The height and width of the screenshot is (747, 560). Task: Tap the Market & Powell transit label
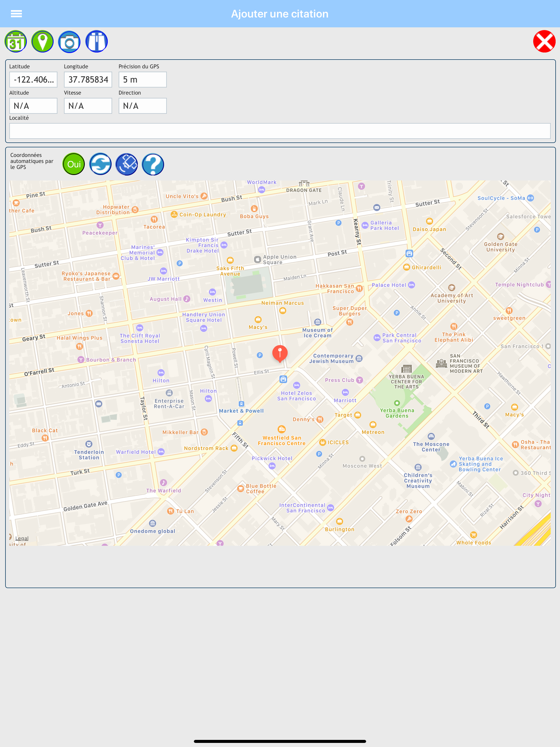(241, 411)
